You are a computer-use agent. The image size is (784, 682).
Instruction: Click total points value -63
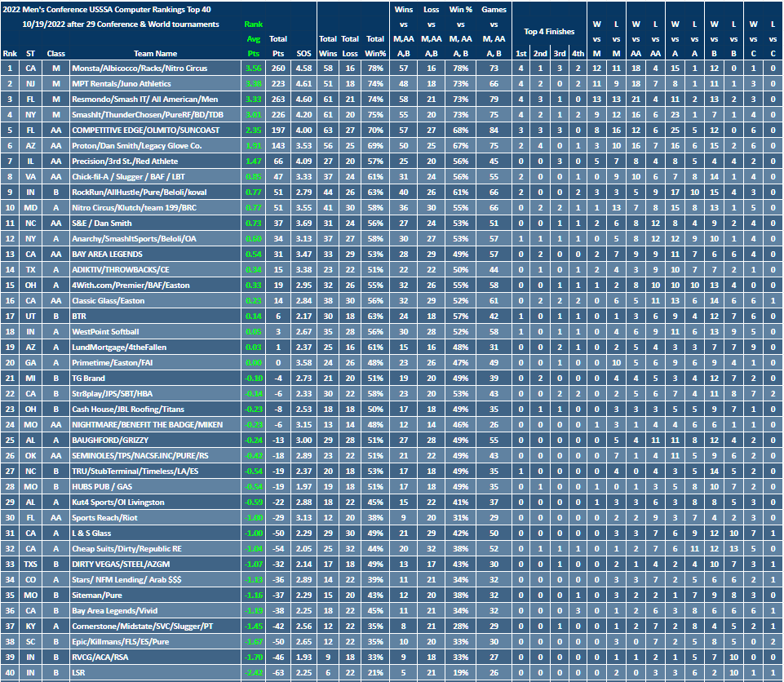coord(278,672)
